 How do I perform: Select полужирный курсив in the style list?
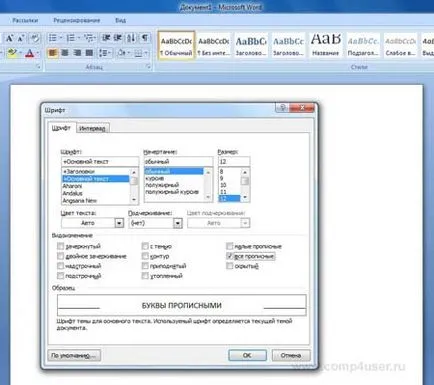click(x=174, y=192)
